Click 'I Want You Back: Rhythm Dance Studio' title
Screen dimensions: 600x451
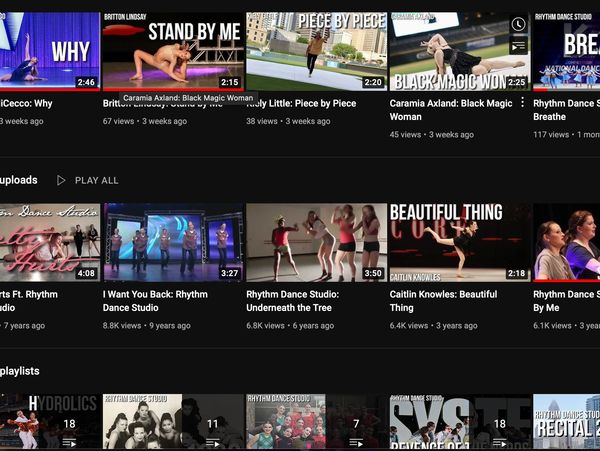[x=155, y=301]
